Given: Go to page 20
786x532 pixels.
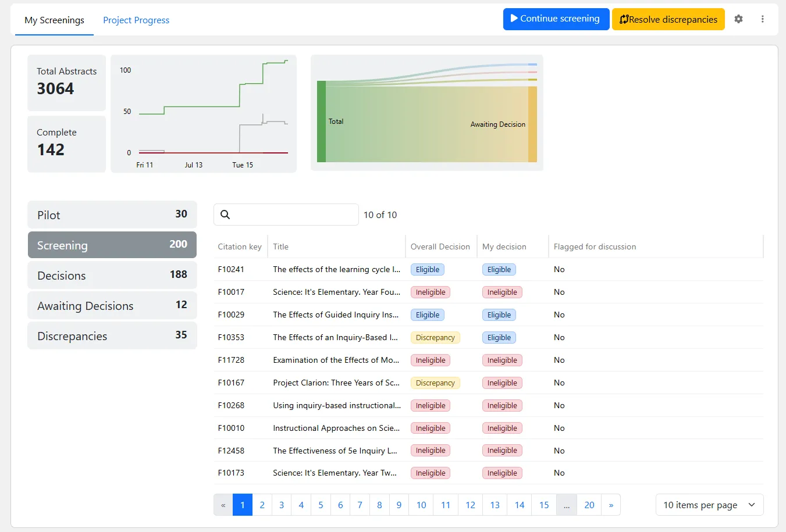Looking at the screenshot, I should [589, 505].
